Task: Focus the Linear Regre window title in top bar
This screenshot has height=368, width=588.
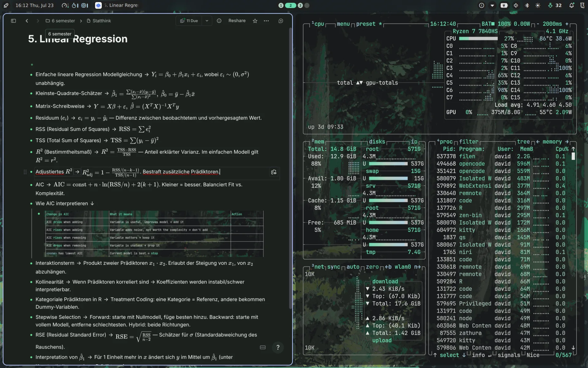Action: [121, 5]
